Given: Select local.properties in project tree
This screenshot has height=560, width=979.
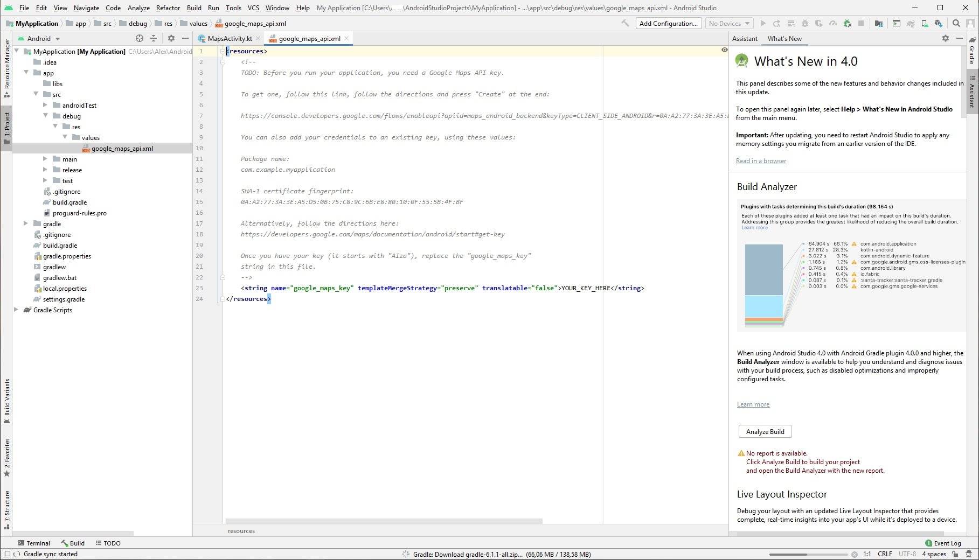Looking at the screenshot, I should [x=65, y=288].
